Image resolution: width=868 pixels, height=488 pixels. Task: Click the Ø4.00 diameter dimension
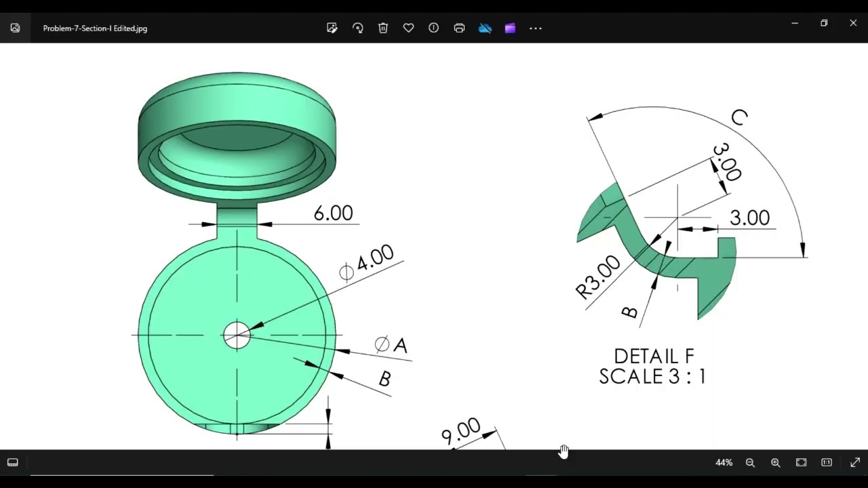point(366,262)
